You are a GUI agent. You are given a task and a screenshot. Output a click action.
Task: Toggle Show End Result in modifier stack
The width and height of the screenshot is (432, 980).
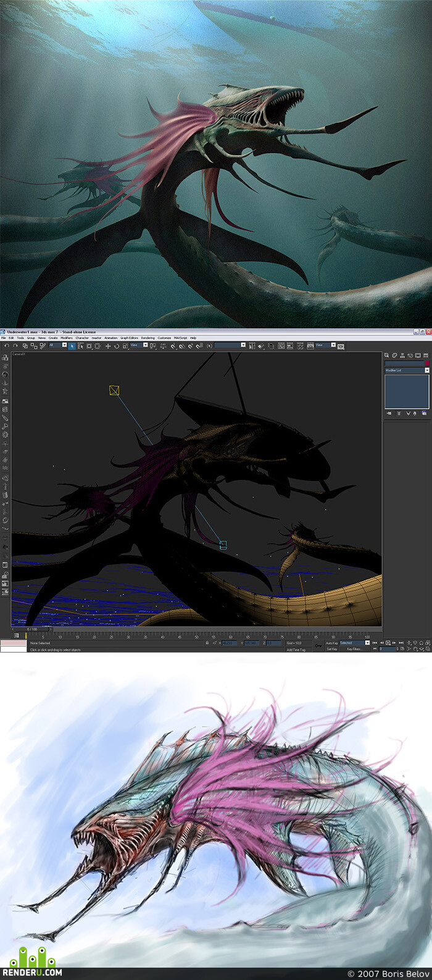(x=399, y=414)
